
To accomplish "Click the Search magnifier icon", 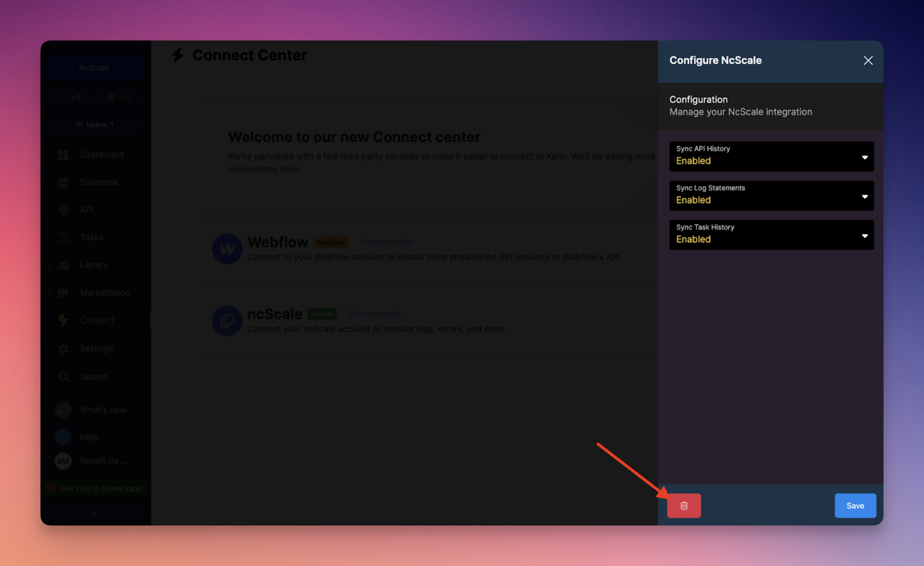I will click(64, 377).
